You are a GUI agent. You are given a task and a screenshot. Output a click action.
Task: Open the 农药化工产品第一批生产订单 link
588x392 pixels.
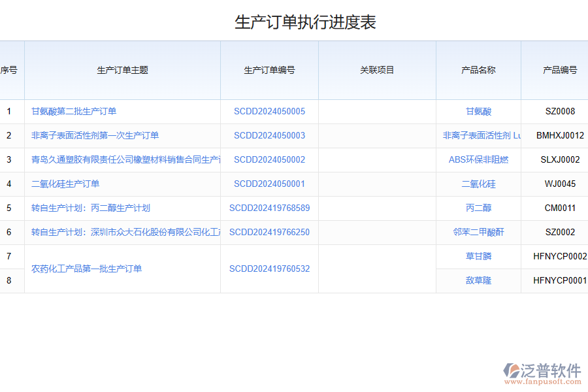click(87, 269)
